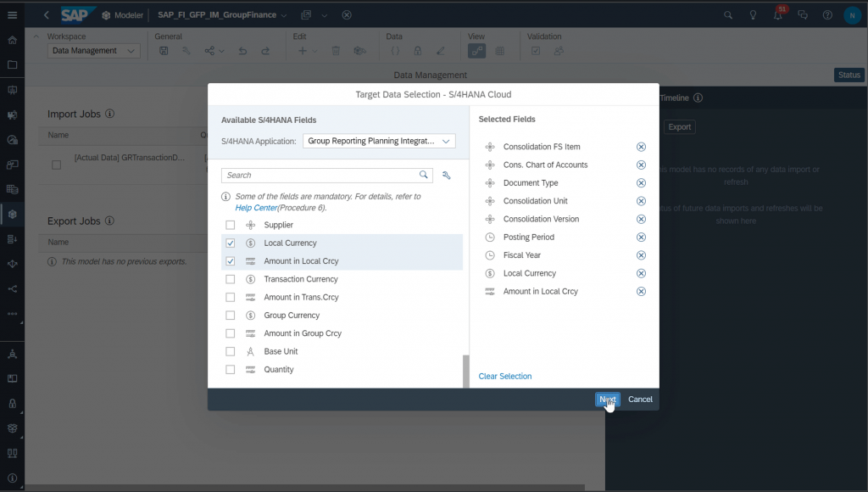The width and height of the screenshot is (868, 492).
Task: Click the lightbulb icon in the header
Action: 753,15
